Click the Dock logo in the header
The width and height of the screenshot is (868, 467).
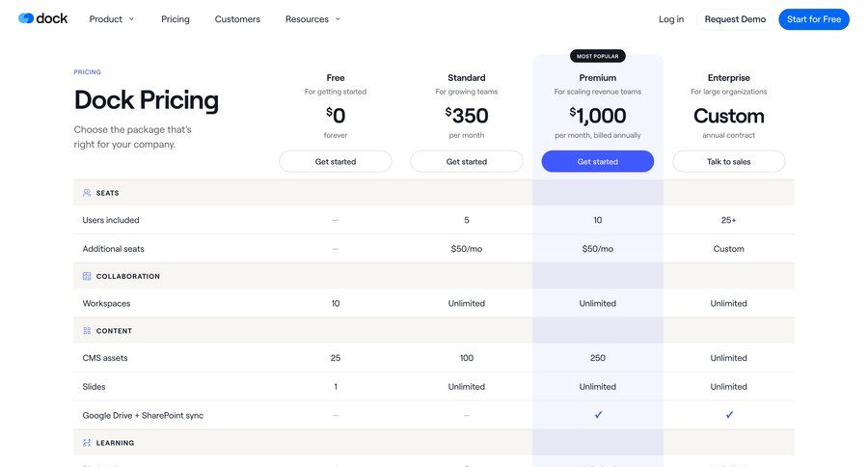click(x=42, y=19)
